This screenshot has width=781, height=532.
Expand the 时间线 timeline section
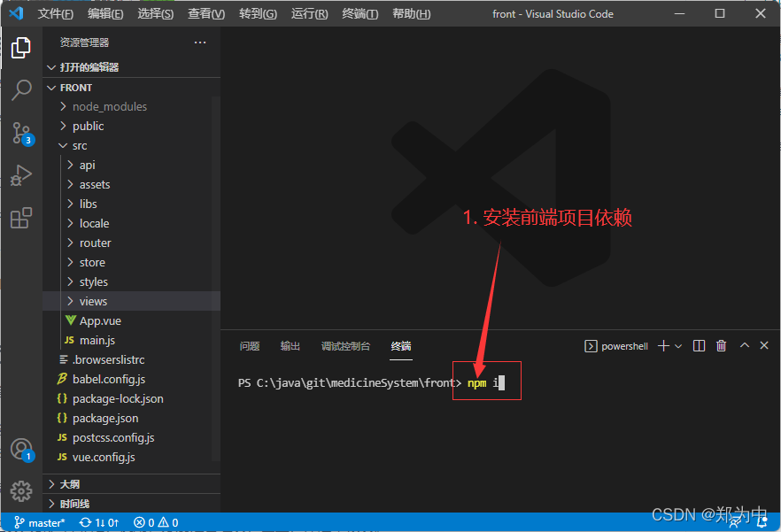pyautogui.click(x=131, y=504)
